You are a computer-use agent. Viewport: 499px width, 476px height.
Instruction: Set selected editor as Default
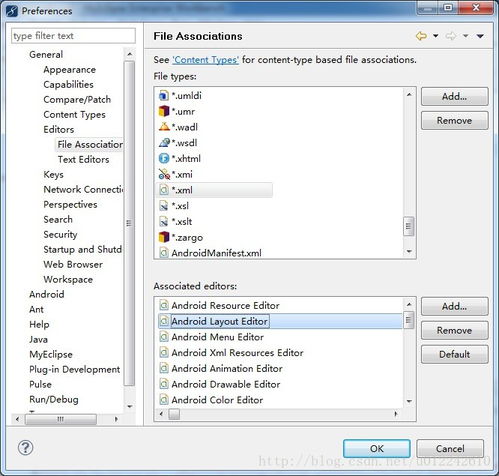click(x=454, y=354)
